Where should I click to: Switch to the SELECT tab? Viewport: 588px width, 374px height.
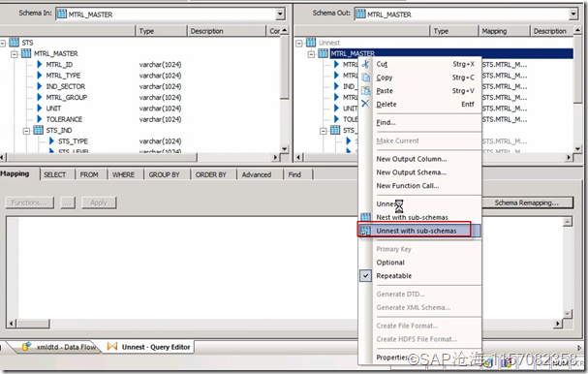55,174
